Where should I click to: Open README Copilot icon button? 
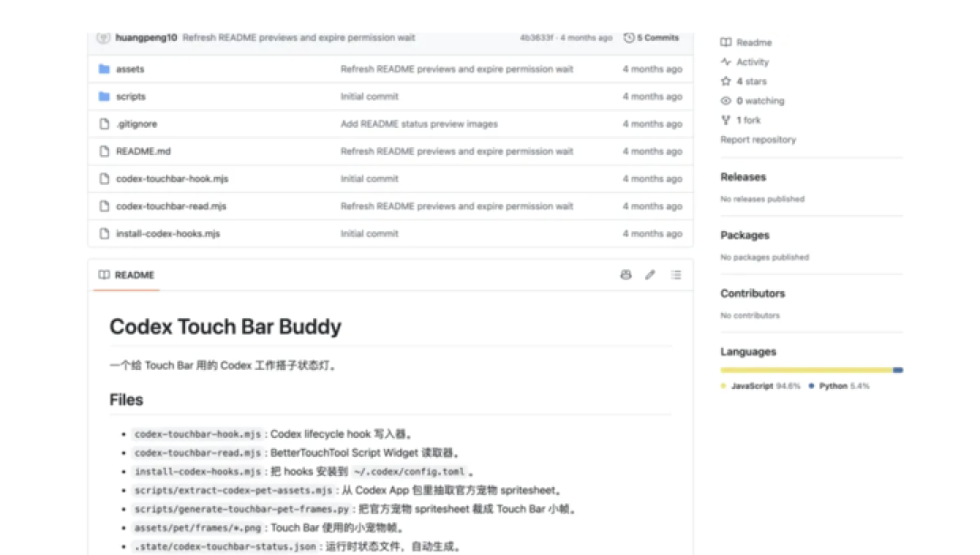(625, 275)
